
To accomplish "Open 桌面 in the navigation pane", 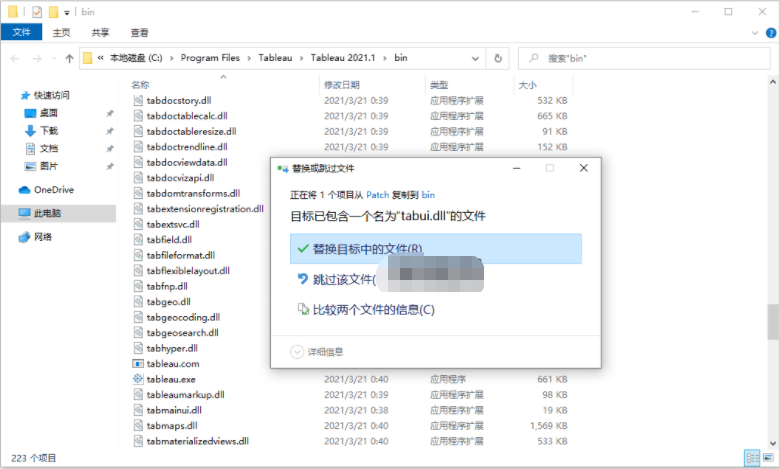I will pyautogui.click(x=48, y=113).
